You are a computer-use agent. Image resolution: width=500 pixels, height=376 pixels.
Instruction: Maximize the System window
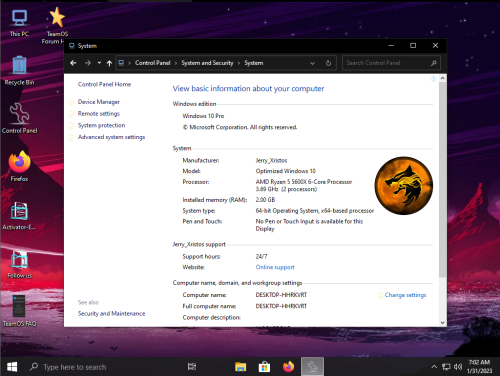click(413, 46)
